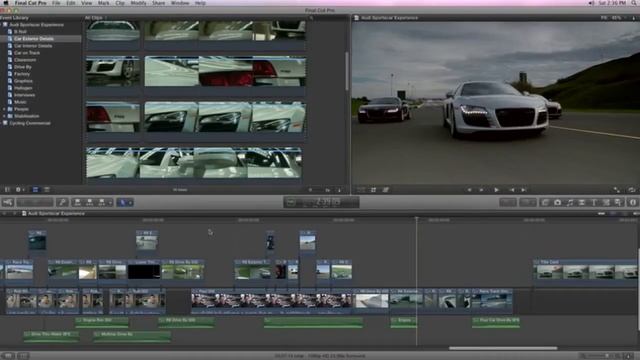Open the View menu

[x=87, y=3]
